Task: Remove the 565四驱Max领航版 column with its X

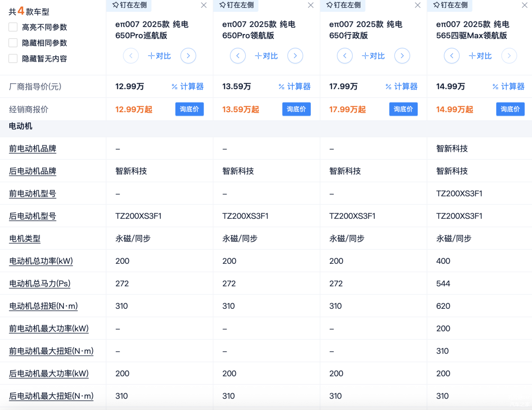Action: coord(524,5)
